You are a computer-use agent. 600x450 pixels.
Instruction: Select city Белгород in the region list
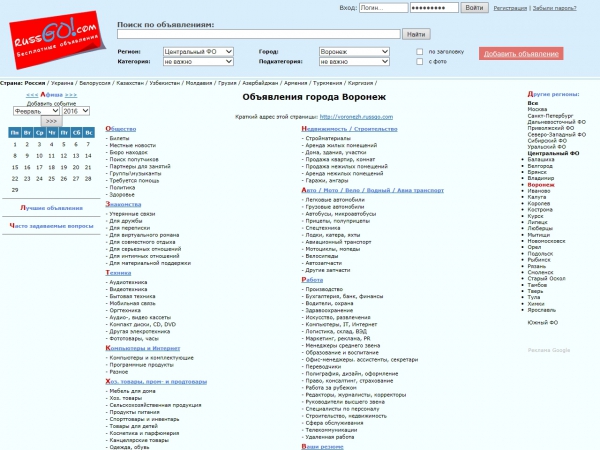click(x=540, y=166)
